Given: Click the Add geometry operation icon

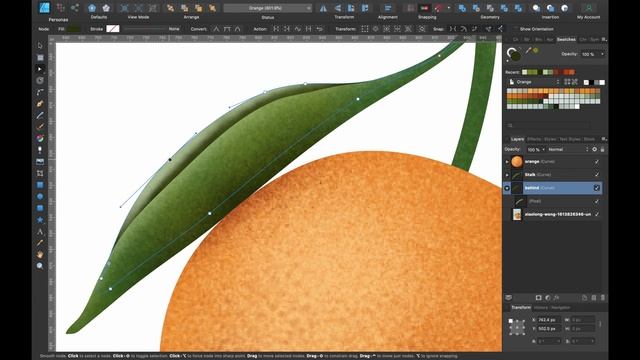Looking at the screenshot, I should pos(462,8).
